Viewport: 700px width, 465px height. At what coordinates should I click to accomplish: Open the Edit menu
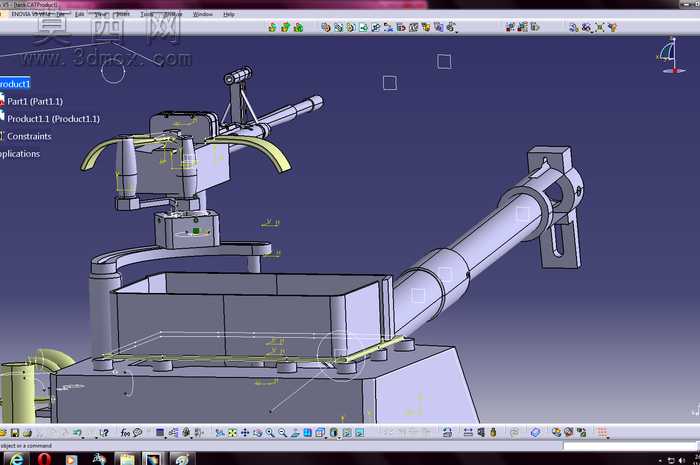(79, 14)
